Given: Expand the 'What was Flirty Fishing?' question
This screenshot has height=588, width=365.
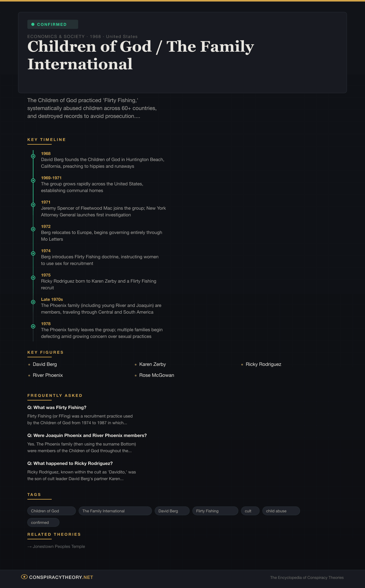Looking at the screenshot, I should (x=57, y=407).
